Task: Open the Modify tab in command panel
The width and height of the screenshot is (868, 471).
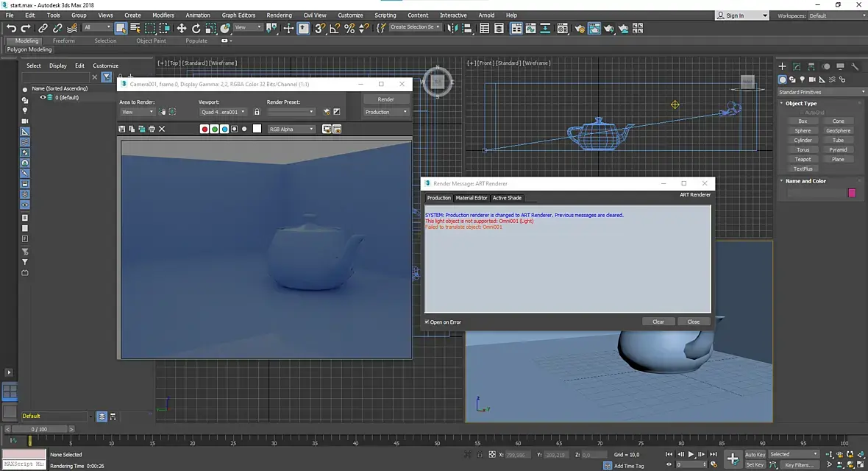Action: click(x=797, y=67)
